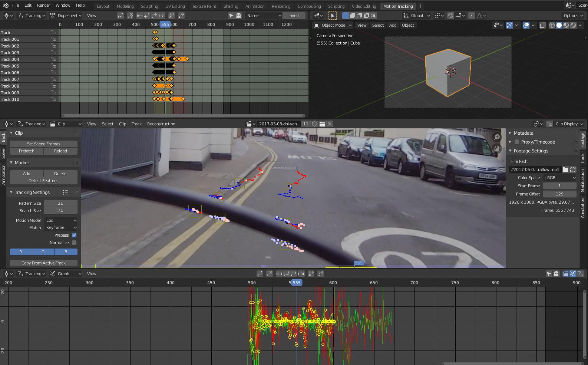Click Frame Offset field showing 129
The width and height of the screenshot is (588, 365).
pyautogui.click(x=559, y=194)
